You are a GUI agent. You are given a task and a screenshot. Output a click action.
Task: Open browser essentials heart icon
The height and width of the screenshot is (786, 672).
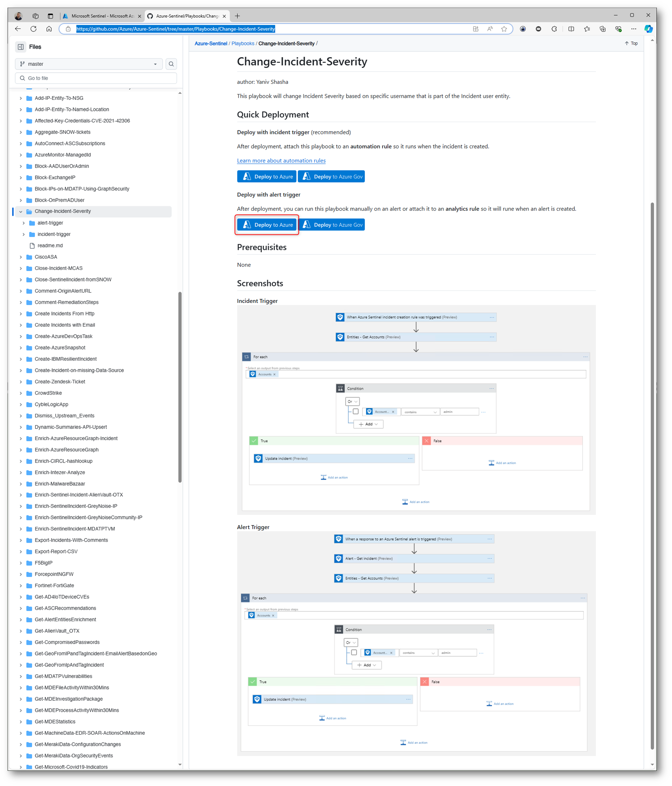pyautogui.click(x=618, y=29)
